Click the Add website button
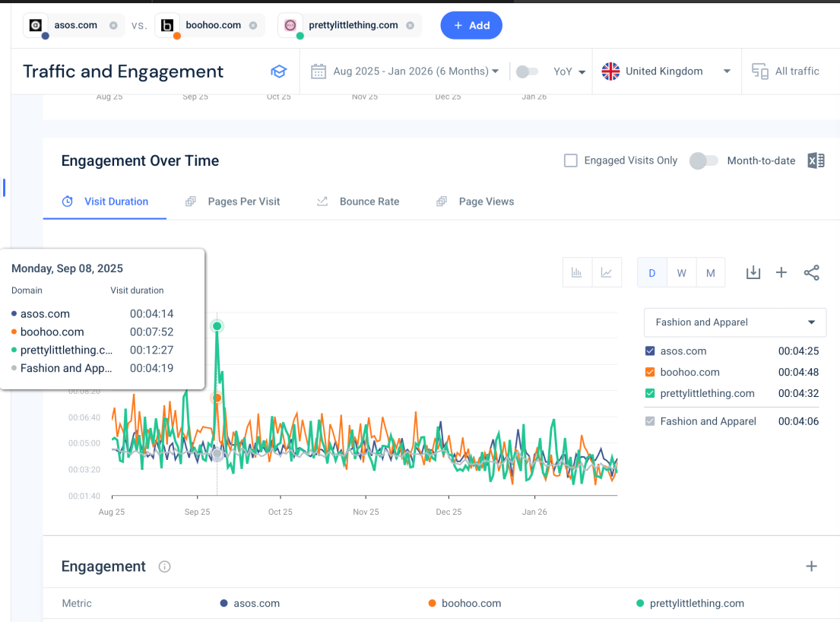This screenshot has width=840, height=622. tap(471, 25)
